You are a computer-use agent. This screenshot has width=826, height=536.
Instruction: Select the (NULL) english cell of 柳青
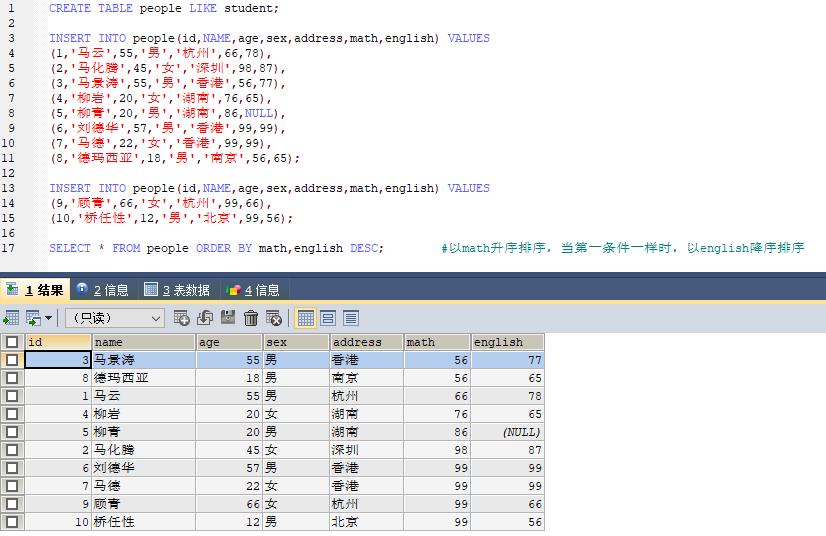(507, 432)
